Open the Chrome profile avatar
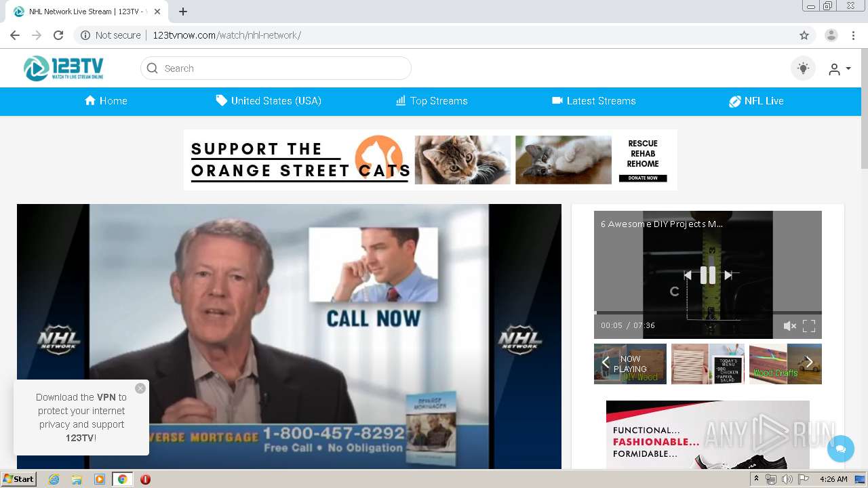This screenshot has width=868, height=488. click(831, 35)
